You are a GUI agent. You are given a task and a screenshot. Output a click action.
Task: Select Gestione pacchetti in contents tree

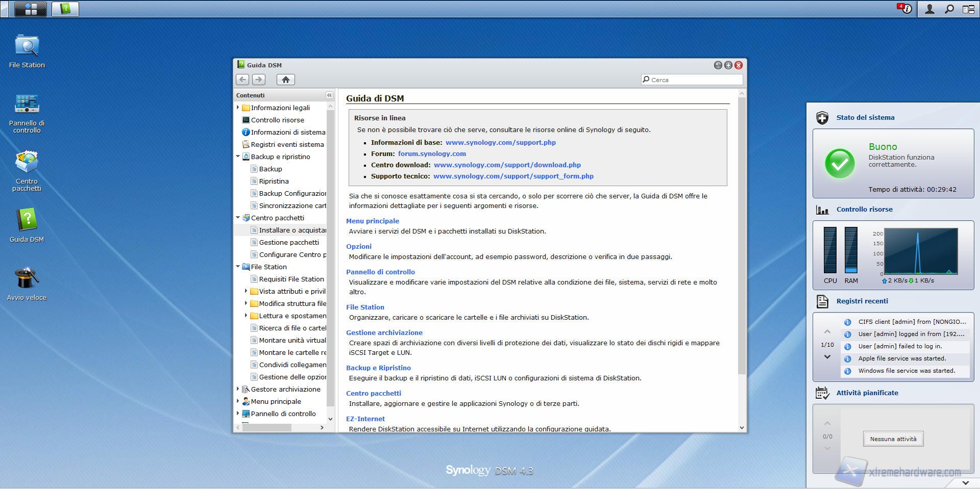coord(288,242)
